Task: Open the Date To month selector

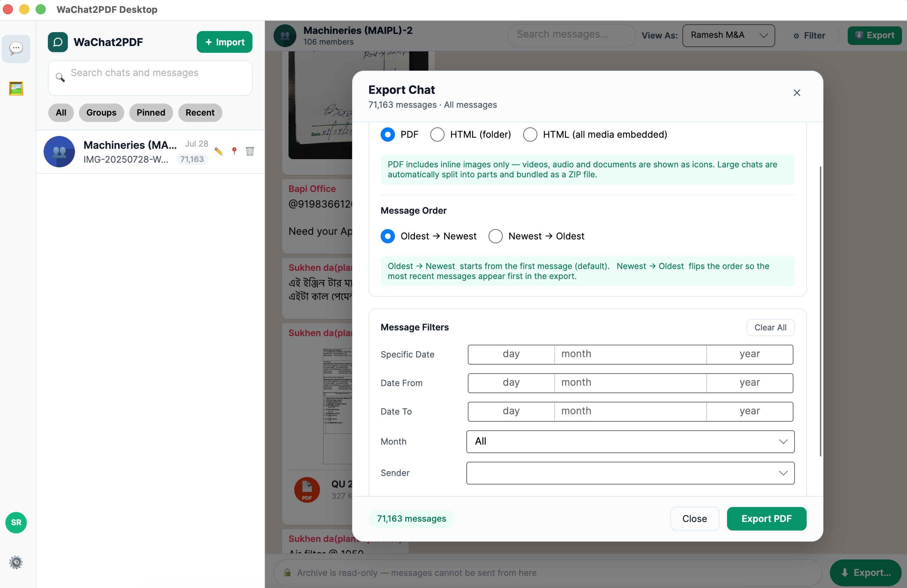Action: point(630,411)
